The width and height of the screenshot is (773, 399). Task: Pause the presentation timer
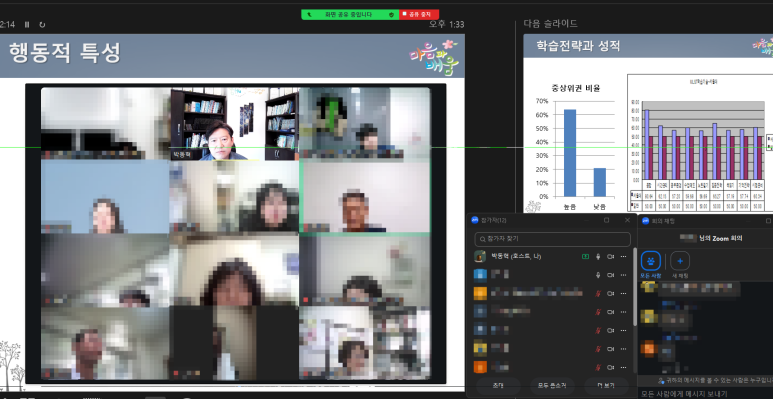27,25
